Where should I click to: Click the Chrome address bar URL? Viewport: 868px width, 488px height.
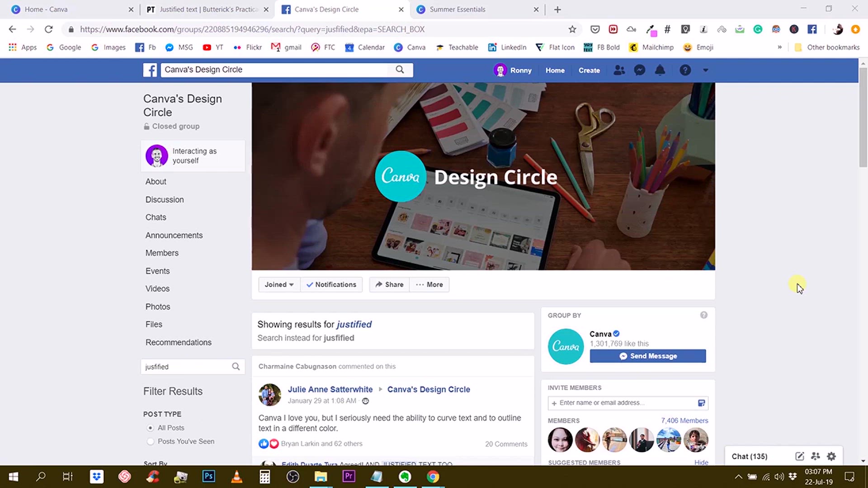point(252,29)
